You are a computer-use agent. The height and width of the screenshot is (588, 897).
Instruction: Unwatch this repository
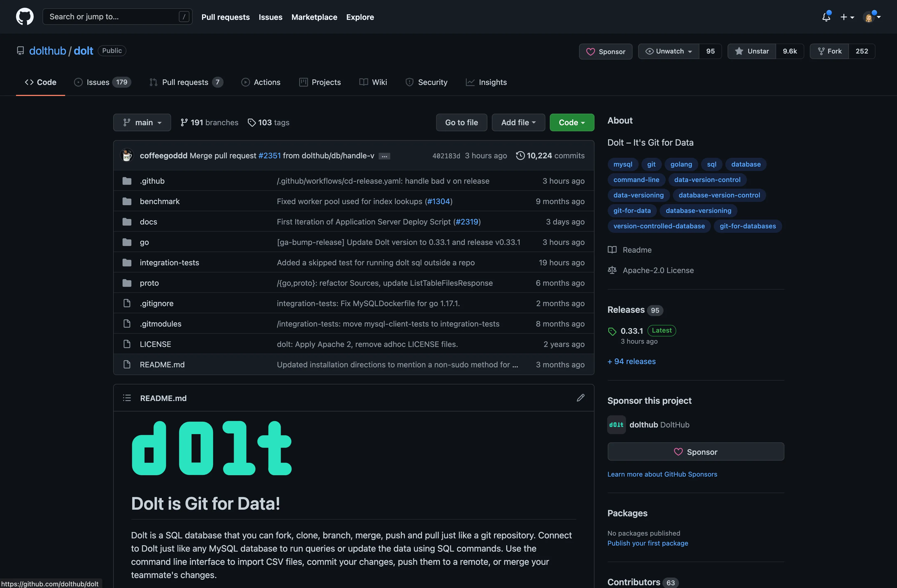(x=668, y=51)
